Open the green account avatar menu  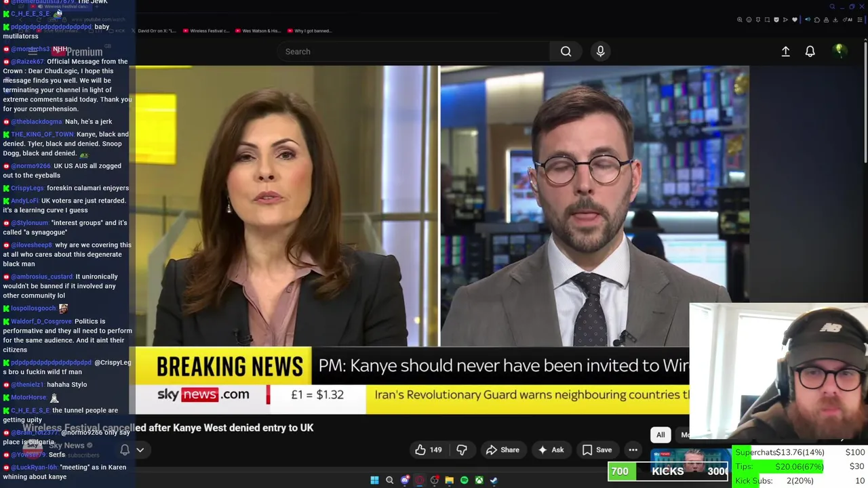840,51
